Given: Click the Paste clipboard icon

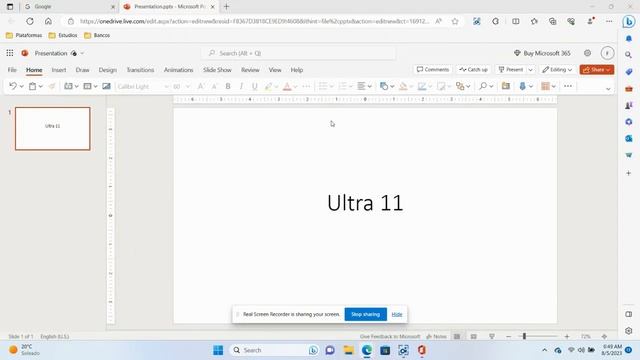Looking at the screenshot, I should click(32, 86).
